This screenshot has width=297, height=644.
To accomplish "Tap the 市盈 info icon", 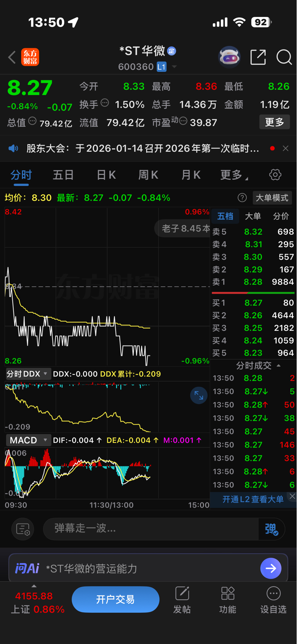I will click(183, 121).
